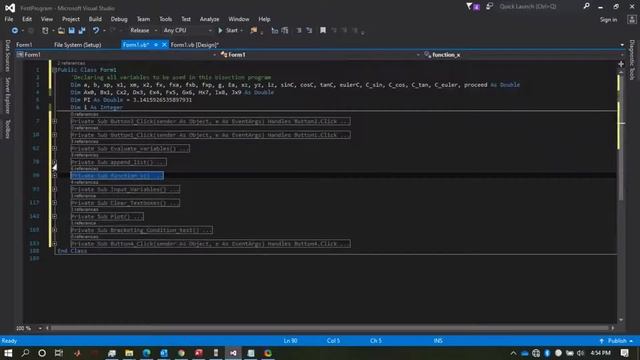Open Windows Action Center notifications
This screenshot has width=640, height=360.
click(624, 353)
